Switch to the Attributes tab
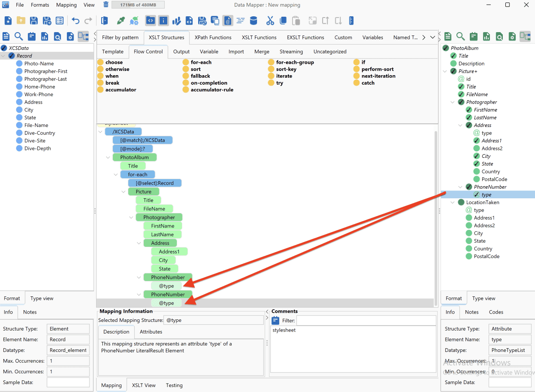Viewport: 535px width, 392px height. [x=151, y=332]
